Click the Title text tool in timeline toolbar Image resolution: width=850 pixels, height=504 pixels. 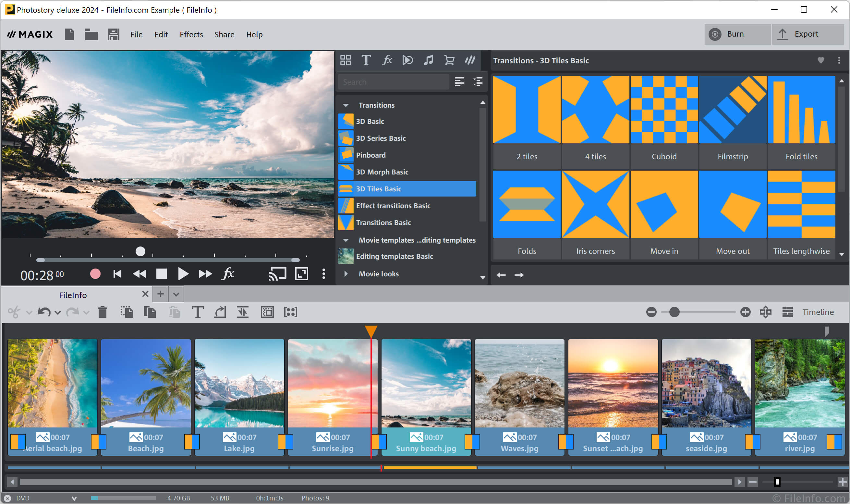[x=197, y=312]
